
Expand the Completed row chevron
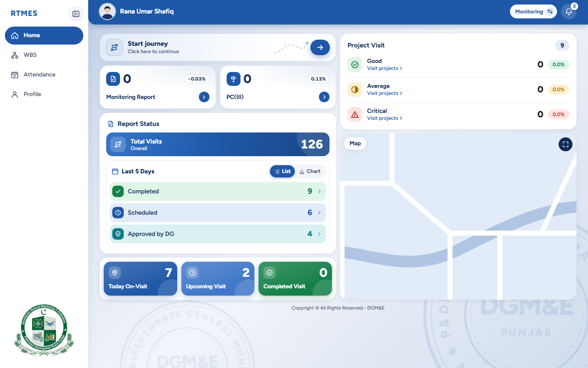[x=319, y=191]
